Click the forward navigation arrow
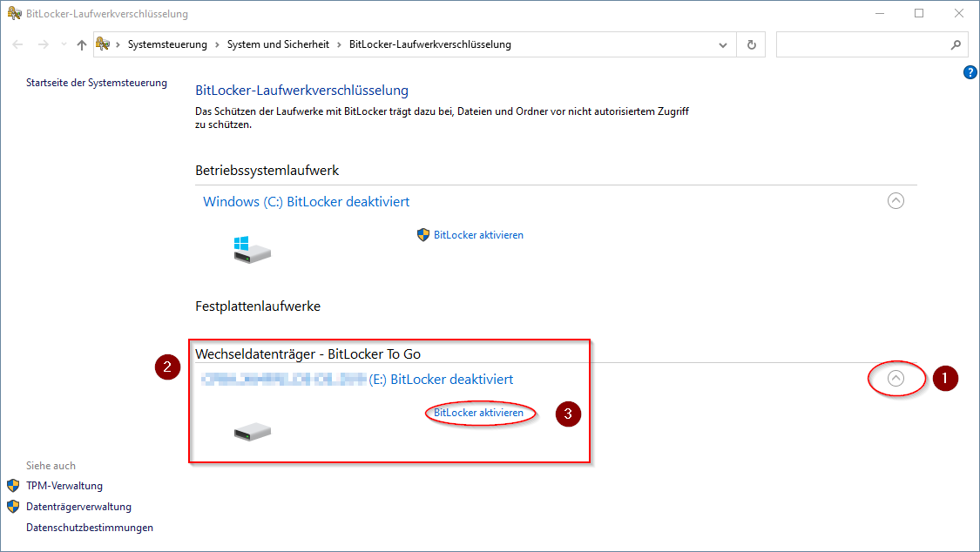The width and height of the screenshot is (980, 552). click(x=44, y=44)
